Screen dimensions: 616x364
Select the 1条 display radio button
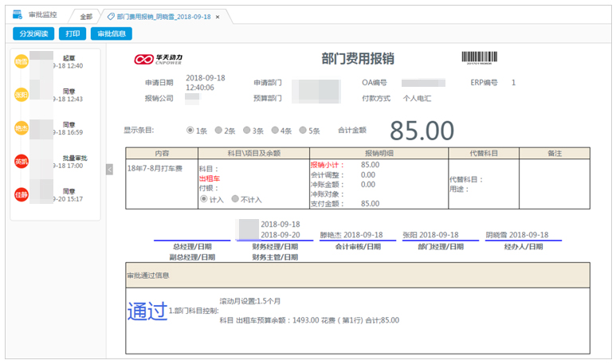190,130
